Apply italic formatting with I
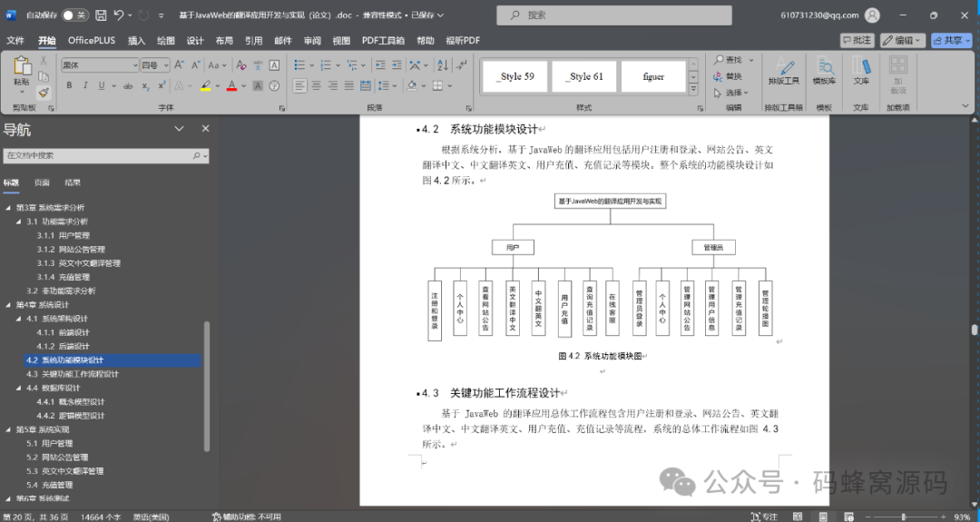 click(x=85, y=85)
